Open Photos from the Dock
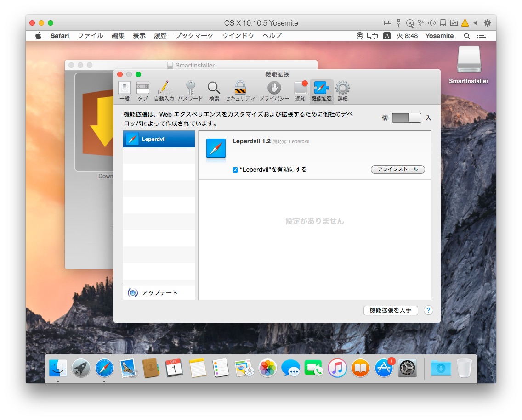 (x=267, y=369)
